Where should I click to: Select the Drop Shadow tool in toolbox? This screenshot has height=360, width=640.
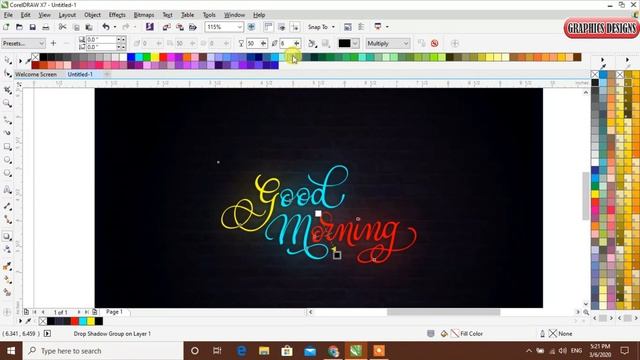pos(7,236)
